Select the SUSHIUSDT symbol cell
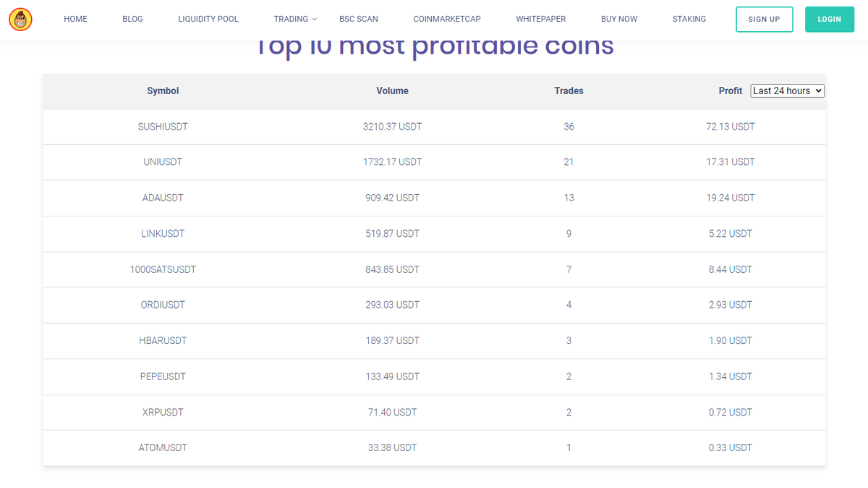The height and width of the screenshot is (488, 868). point(163,127)
